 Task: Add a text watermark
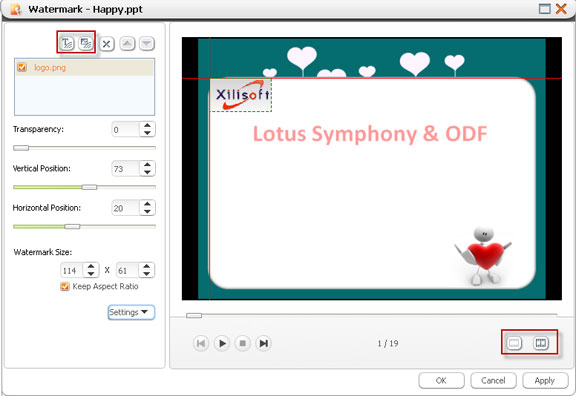[x=66, y=43]
